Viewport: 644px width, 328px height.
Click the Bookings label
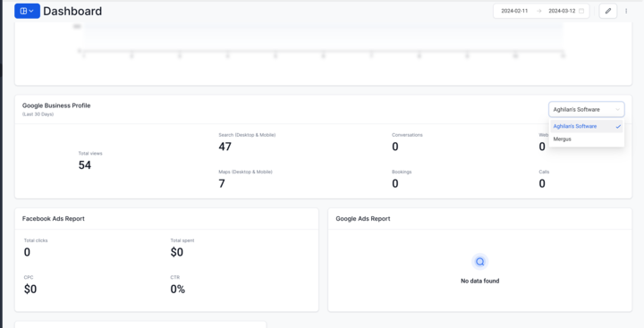(402, 172)
